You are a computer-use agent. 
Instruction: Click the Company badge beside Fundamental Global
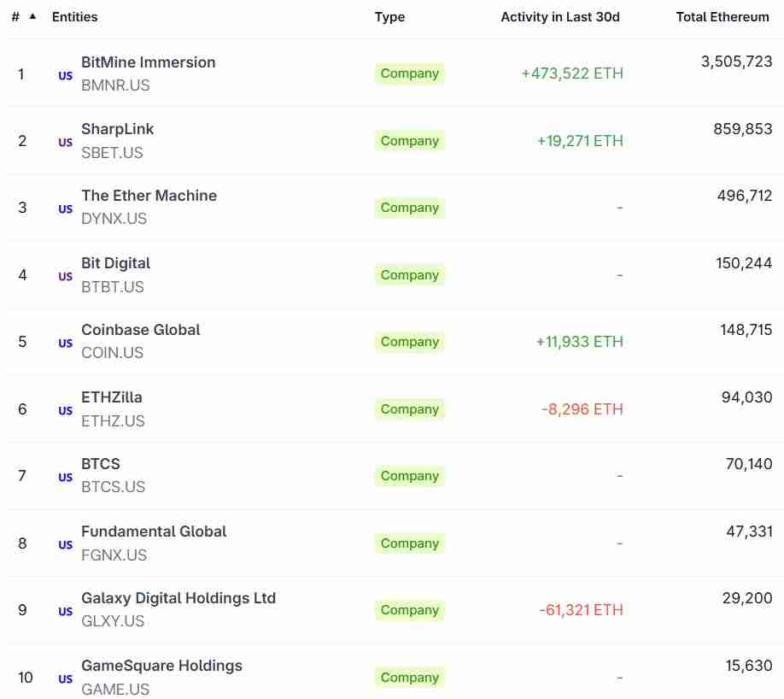pos(409,543)
